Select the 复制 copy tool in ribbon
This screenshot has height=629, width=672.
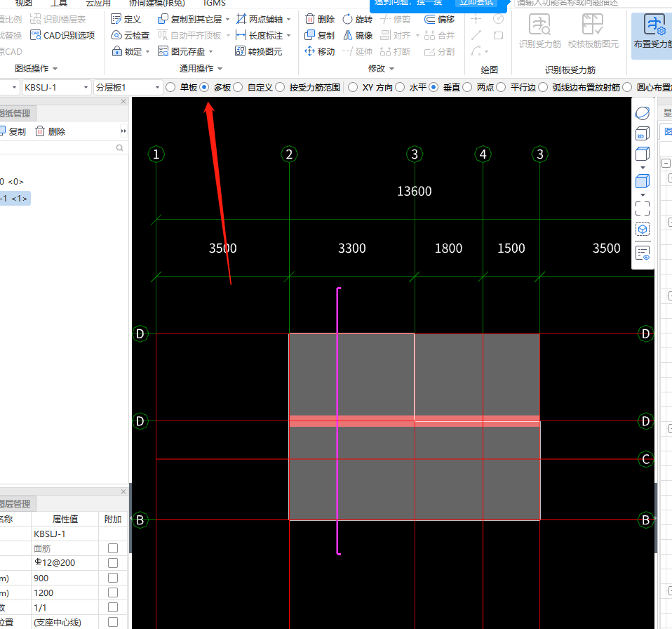click(x=320, y=36)
